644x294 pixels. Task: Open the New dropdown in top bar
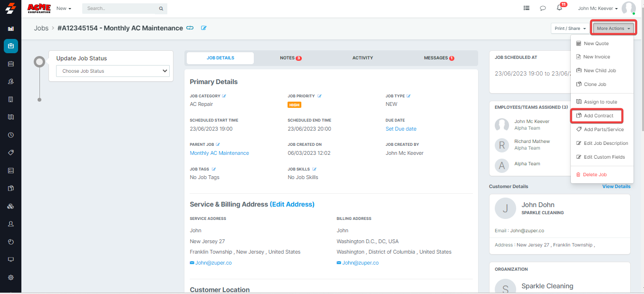64,9
